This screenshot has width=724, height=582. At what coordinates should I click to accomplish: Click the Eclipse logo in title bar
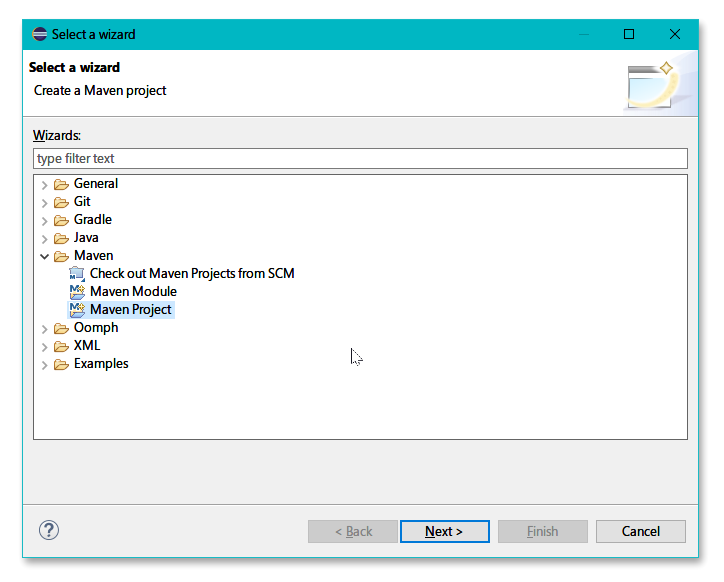pos(40,34)
